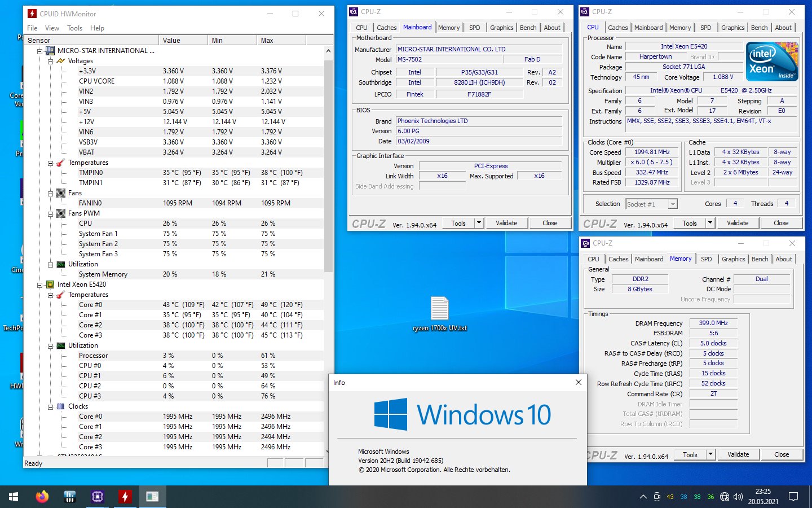Show hidden system tray icons

643,497
